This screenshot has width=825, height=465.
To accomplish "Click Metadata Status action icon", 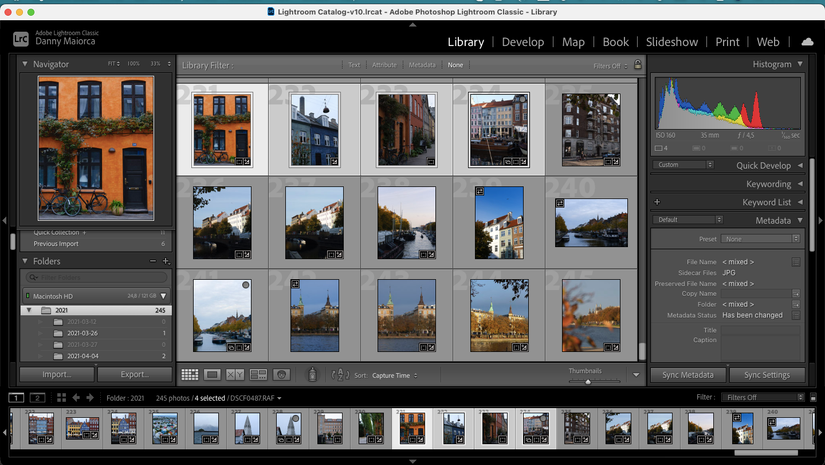I will pyautogui.click(x=796, y=315).
